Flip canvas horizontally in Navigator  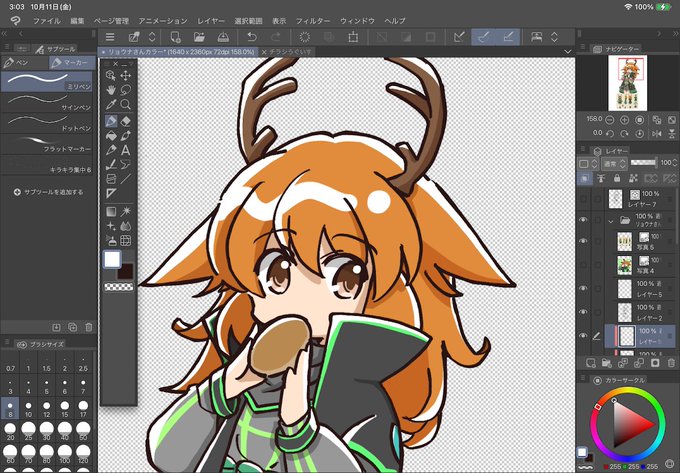click(657, 134)
